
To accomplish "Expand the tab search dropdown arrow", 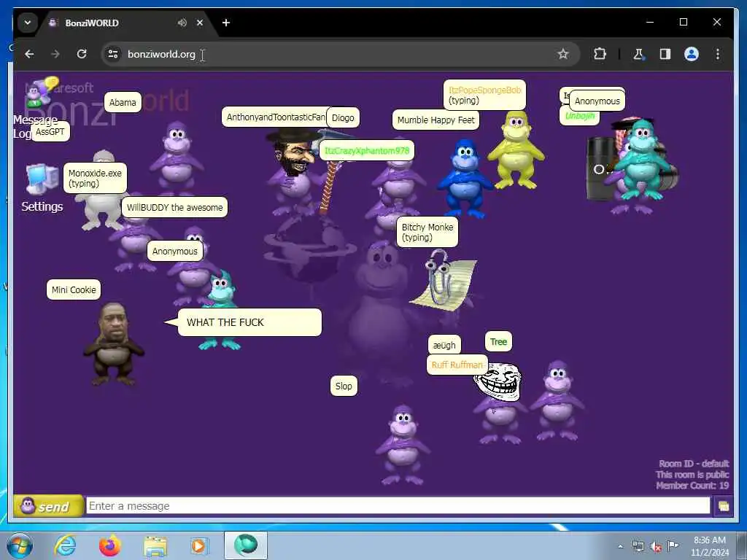I will [x=28, y=23].
